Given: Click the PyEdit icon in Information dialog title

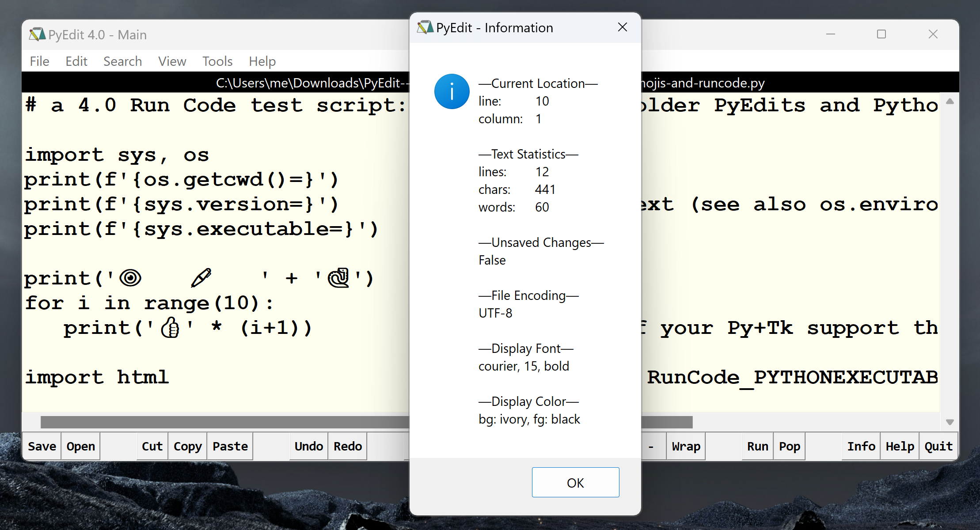Looking at the screenshot, I should tap(425, 27).
